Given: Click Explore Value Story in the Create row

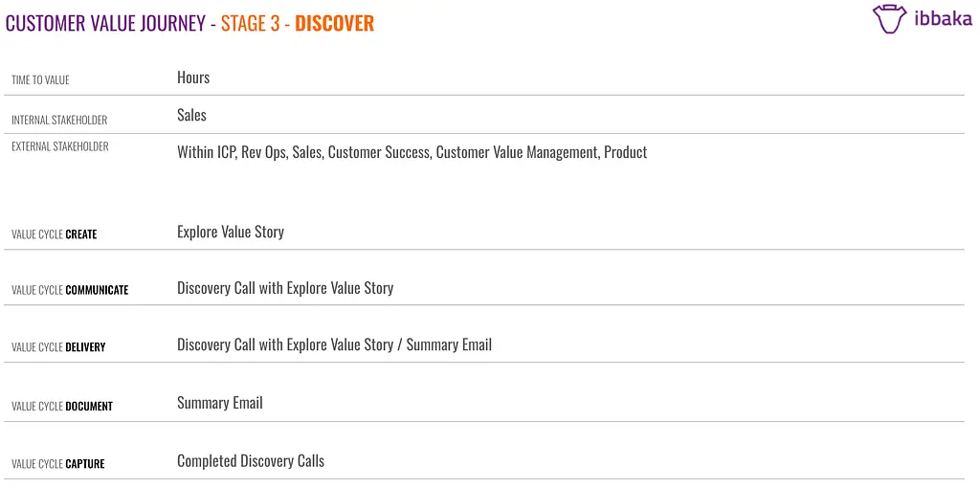Looking at the screenshot, I should point(231,232).
